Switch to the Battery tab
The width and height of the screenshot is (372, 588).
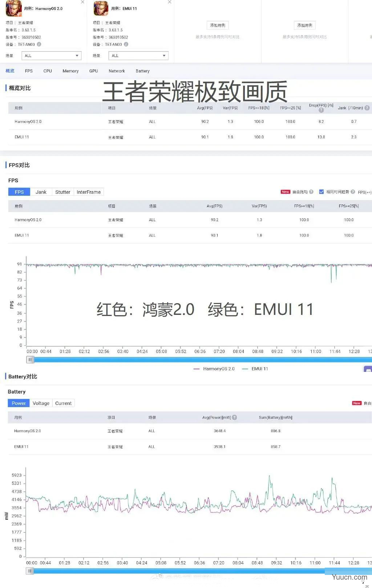[142, 71]
